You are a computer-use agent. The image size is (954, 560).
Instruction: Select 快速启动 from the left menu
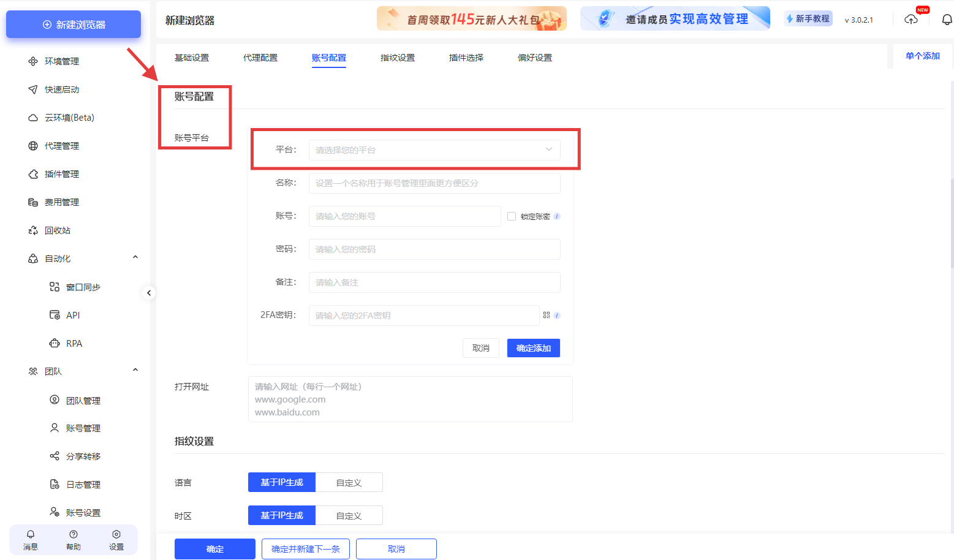coord(60,89)
